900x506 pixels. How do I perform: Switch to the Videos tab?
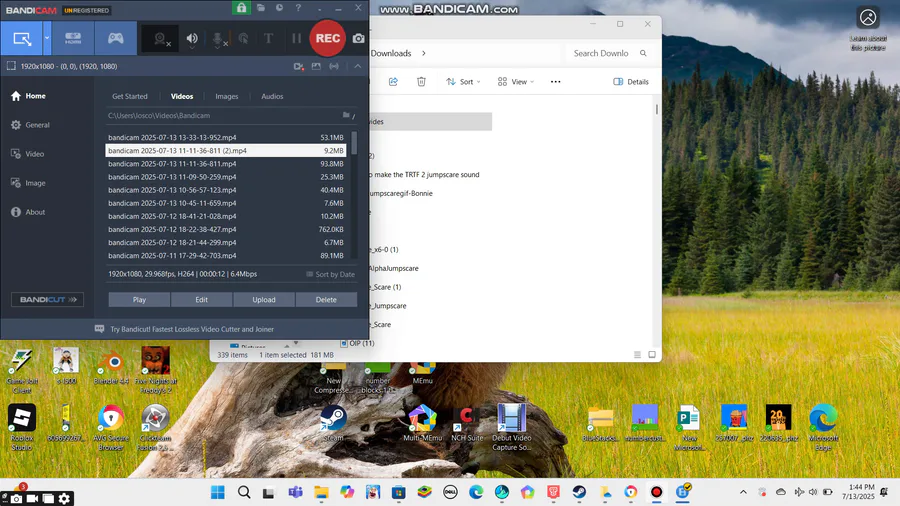(x=182, y=96)
